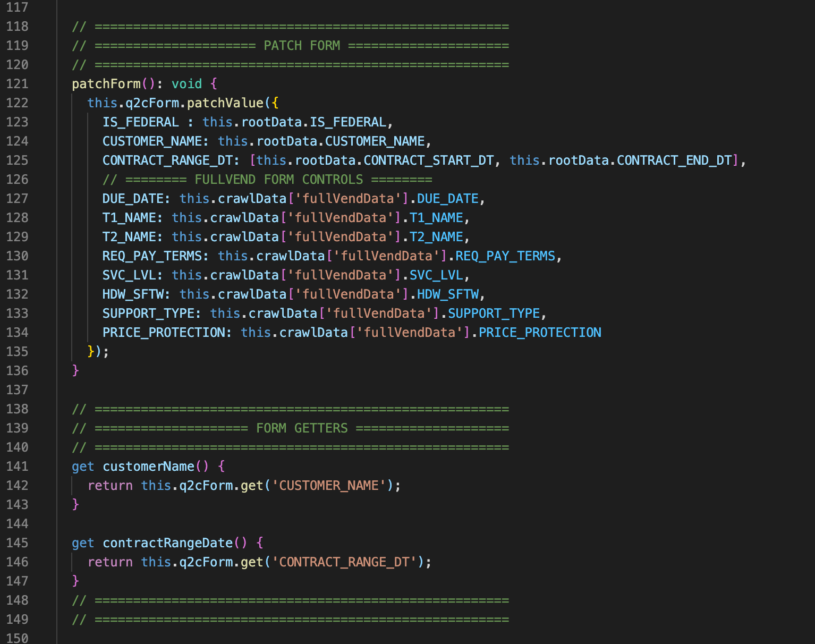
Task: Click rootData on line 123
Action: coord(271,122)
